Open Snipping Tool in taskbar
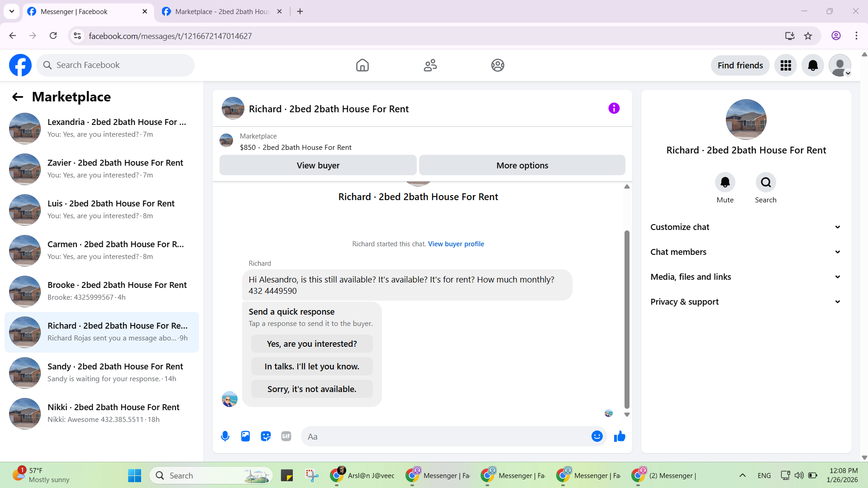Viewport: 868px width, 488px height. coord(312,475)
